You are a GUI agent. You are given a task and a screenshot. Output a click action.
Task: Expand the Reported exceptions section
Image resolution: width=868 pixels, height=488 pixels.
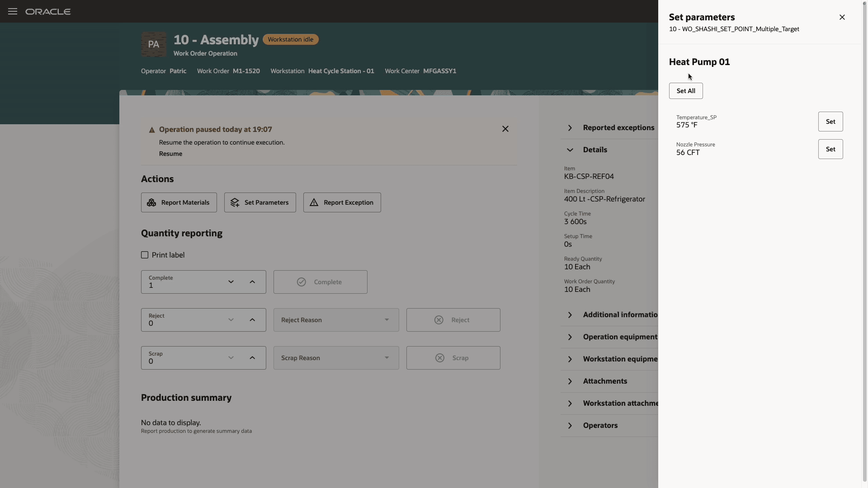tap(570, 128)
